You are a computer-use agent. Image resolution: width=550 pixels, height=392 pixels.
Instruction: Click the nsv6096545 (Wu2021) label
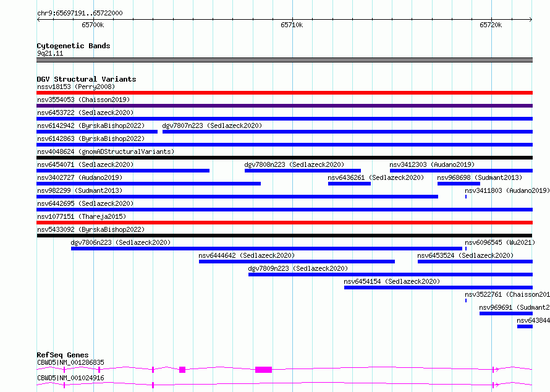pyautogui.click(x=500, y=242)
